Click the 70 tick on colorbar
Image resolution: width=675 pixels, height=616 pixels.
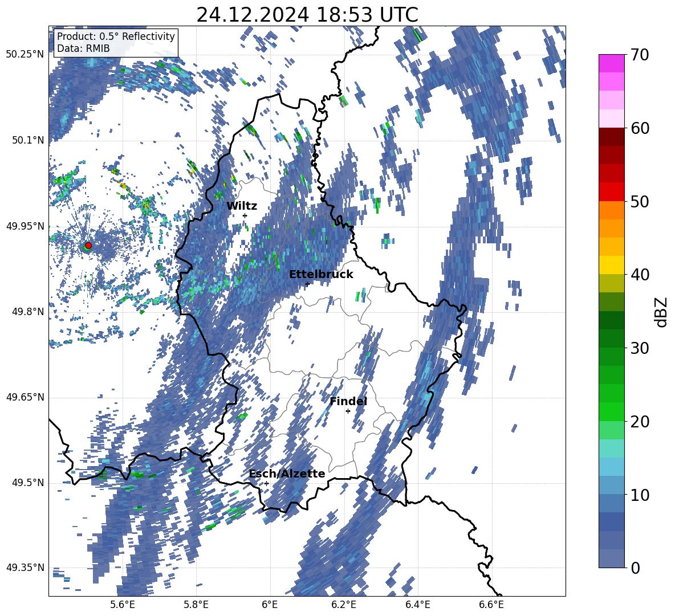639,55
